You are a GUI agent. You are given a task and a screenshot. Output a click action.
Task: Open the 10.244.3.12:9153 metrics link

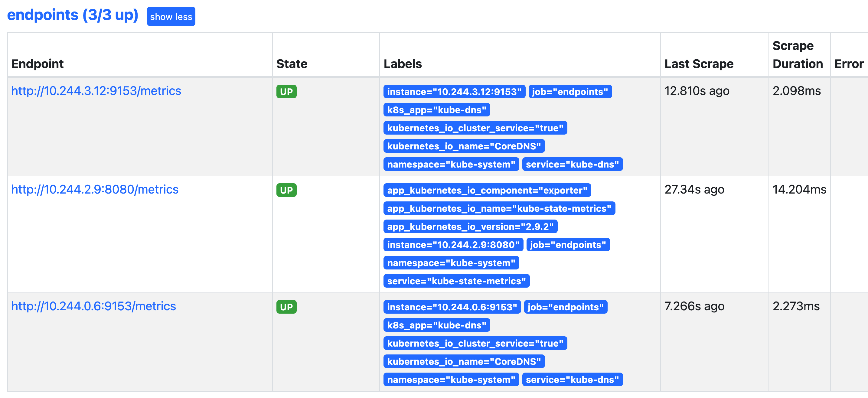[96, 91]
